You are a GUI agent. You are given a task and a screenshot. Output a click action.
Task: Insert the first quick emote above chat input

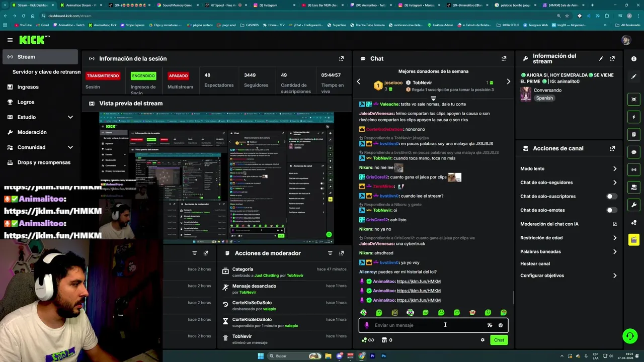coord(363,312)
